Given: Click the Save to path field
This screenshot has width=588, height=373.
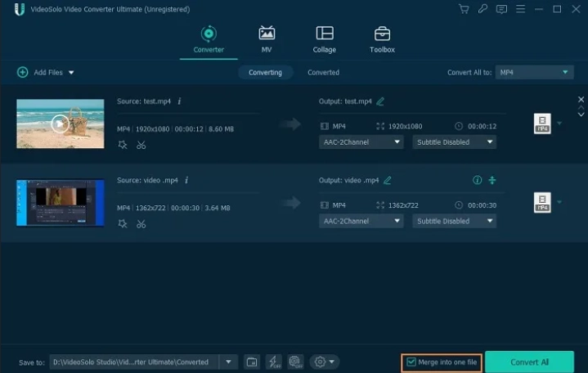Looking at the screenshot, I should 134,362.
